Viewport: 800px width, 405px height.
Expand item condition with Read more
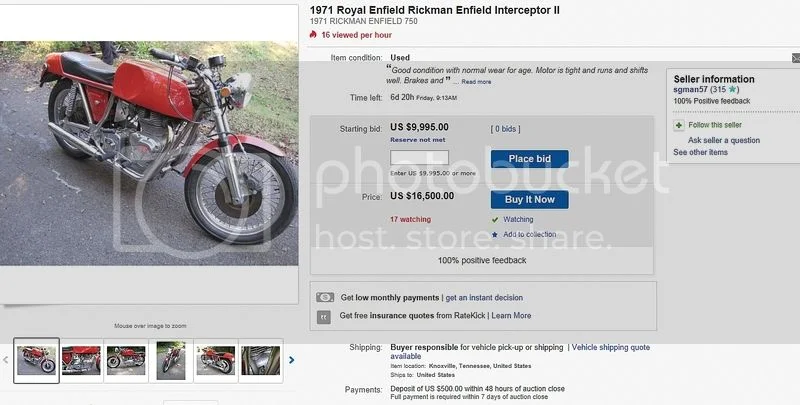(x=476, y=82)
